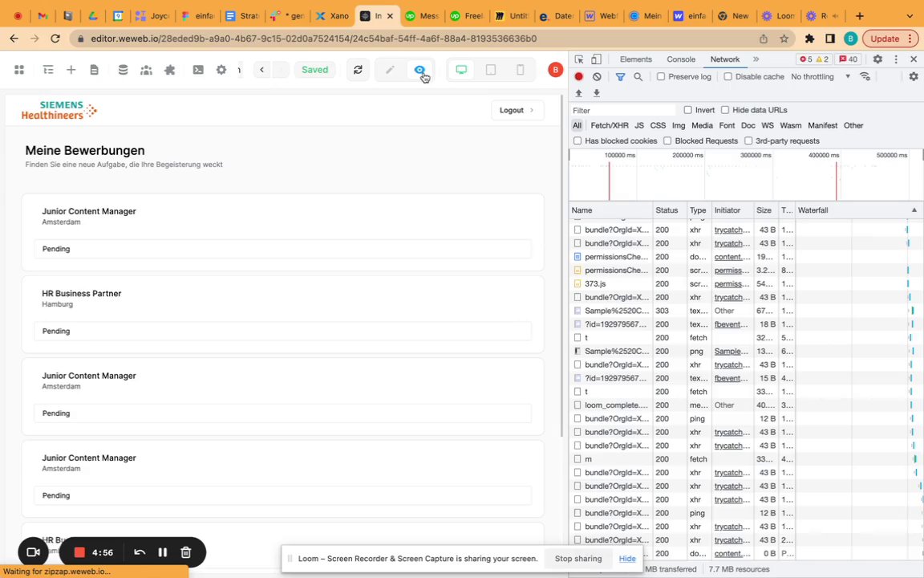Open network conditions wifi icon
This screenshot has height=578, width=924.
coord(865,77)
